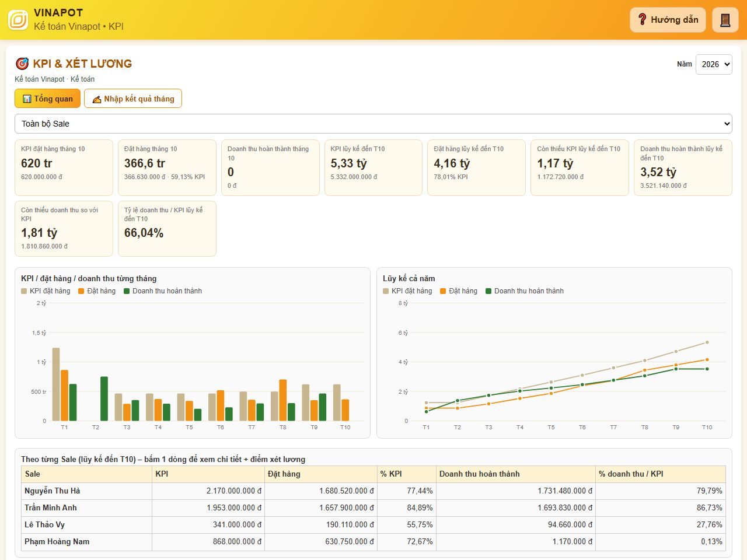This screenshot has height=560, width=747.
Task: Select the Trần Minh Anh table row
Action: tap(373, 508)
